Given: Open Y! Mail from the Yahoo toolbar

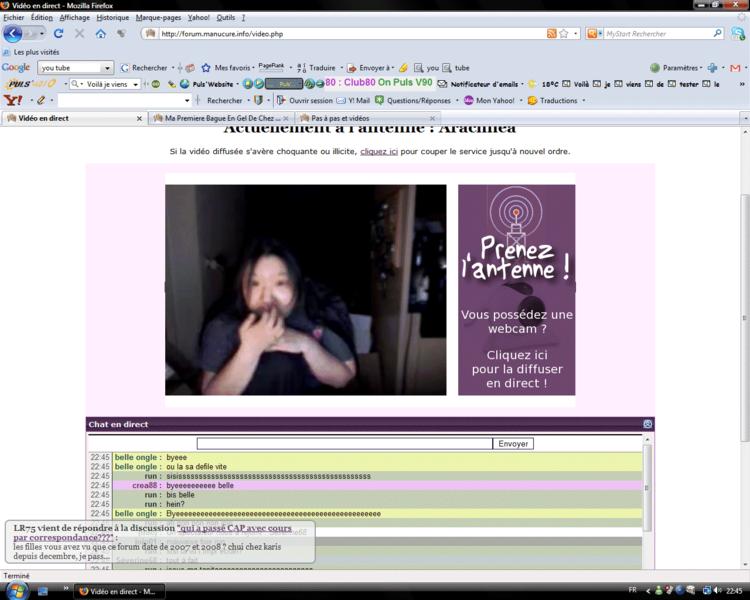Looking at the screenshot, I should click(353, 101).
